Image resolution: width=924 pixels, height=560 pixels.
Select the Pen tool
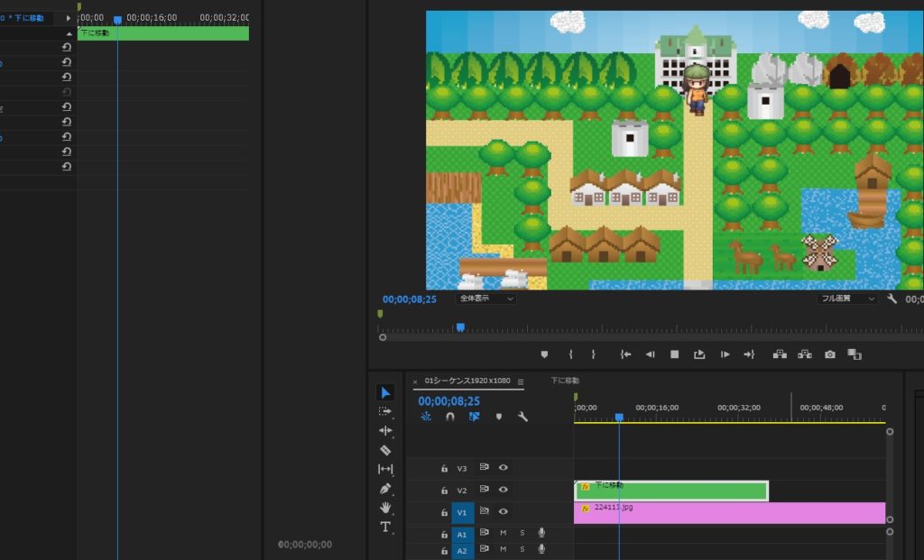point(385,488)
